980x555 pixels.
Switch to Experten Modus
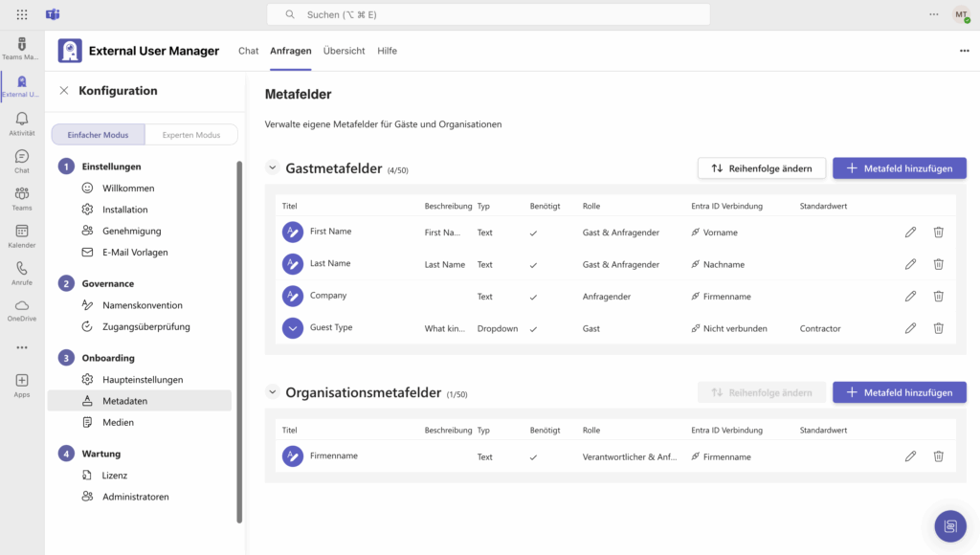(191, 135)
